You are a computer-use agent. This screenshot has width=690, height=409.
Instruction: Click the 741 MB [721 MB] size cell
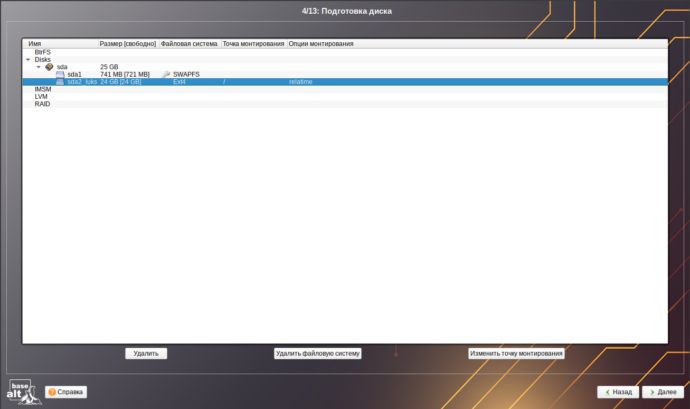click(x=125, y=74)
